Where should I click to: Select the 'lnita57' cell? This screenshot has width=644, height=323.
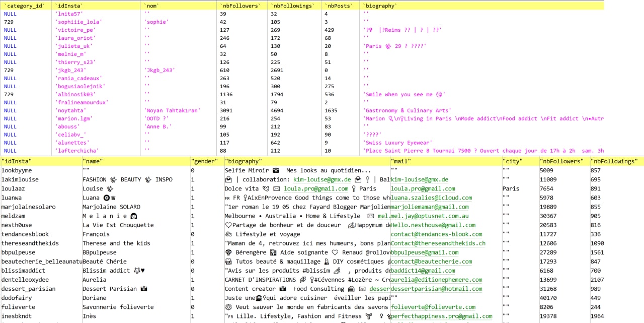coord(69,14)
